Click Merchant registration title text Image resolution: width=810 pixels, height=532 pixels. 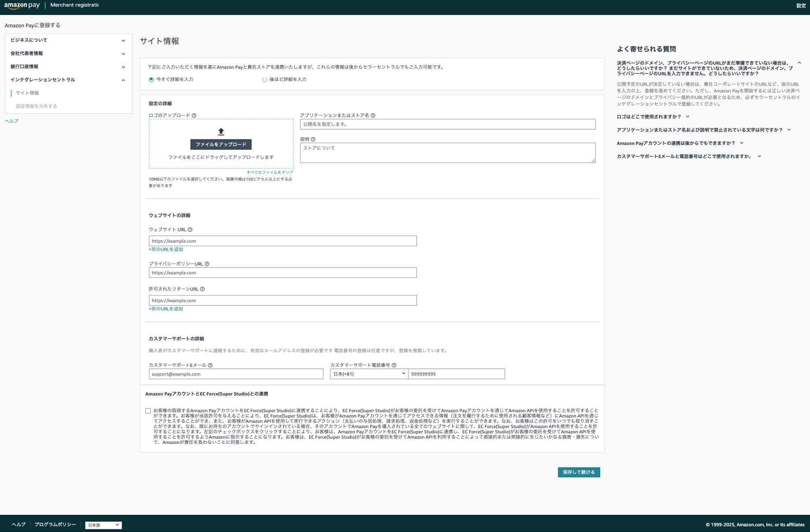[74, 5]
